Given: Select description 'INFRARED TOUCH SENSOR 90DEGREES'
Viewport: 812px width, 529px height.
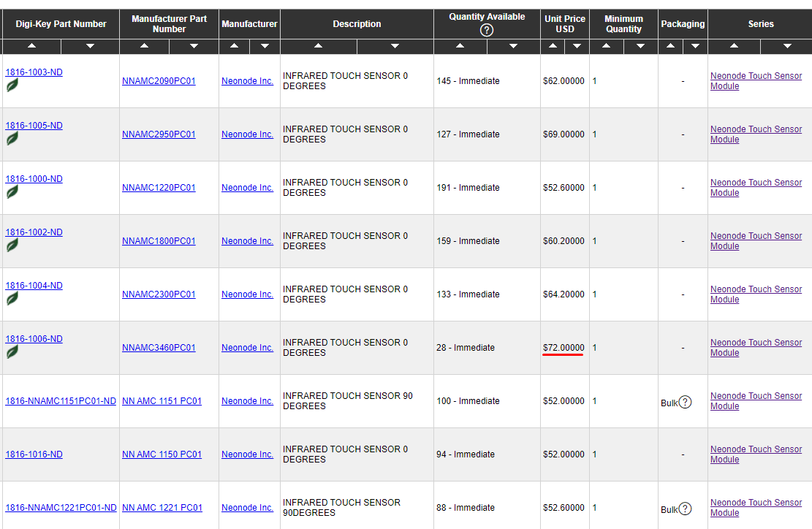Looking at the screenshot, I should (x=342, y=508).
